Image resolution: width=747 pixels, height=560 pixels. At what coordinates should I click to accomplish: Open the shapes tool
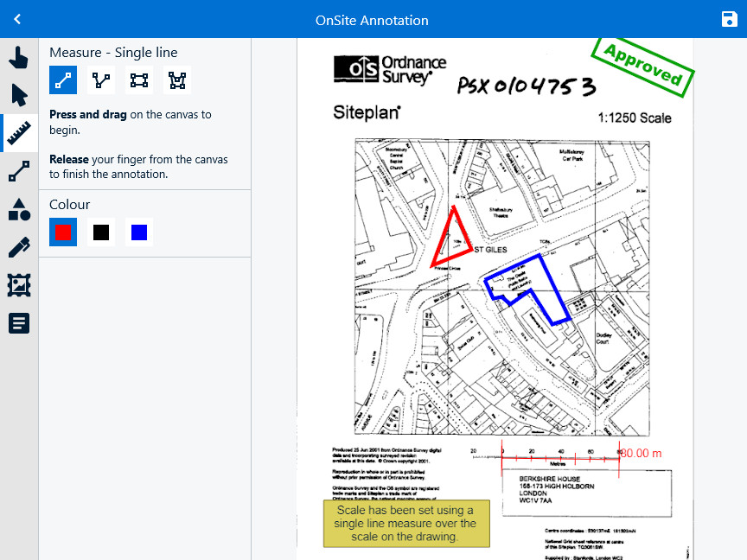click(19, 209)
